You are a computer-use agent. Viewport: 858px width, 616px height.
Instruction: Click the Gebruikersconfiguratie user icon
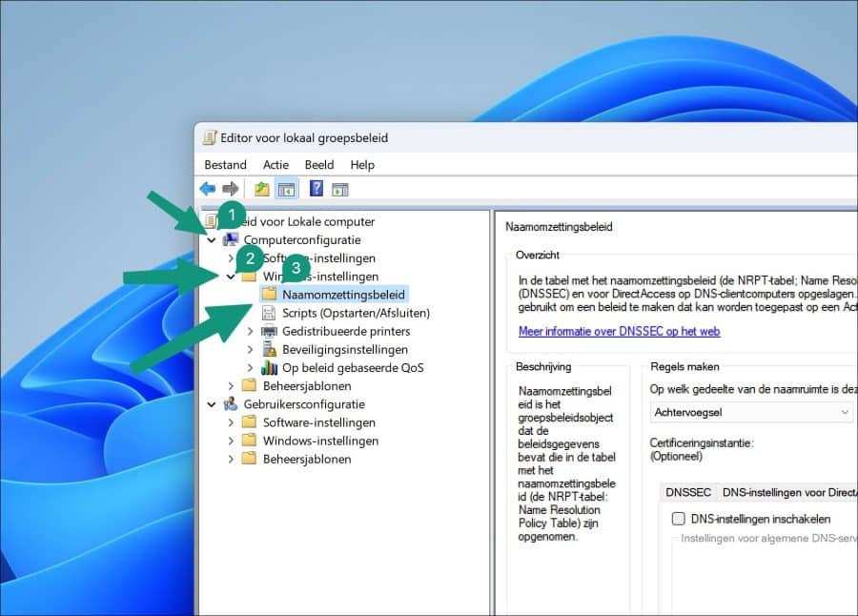pyautogui.click(x=231, y=404)
